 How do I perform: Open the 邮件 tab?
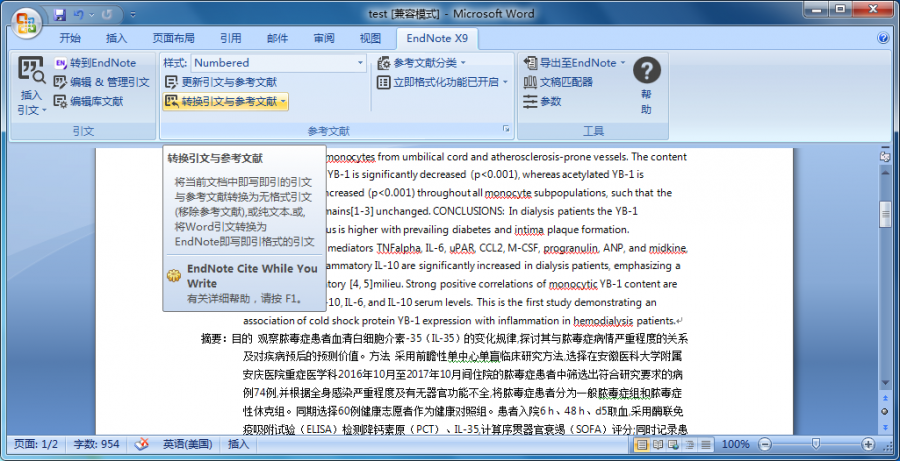pyautogui.click(x=277, y=38)
